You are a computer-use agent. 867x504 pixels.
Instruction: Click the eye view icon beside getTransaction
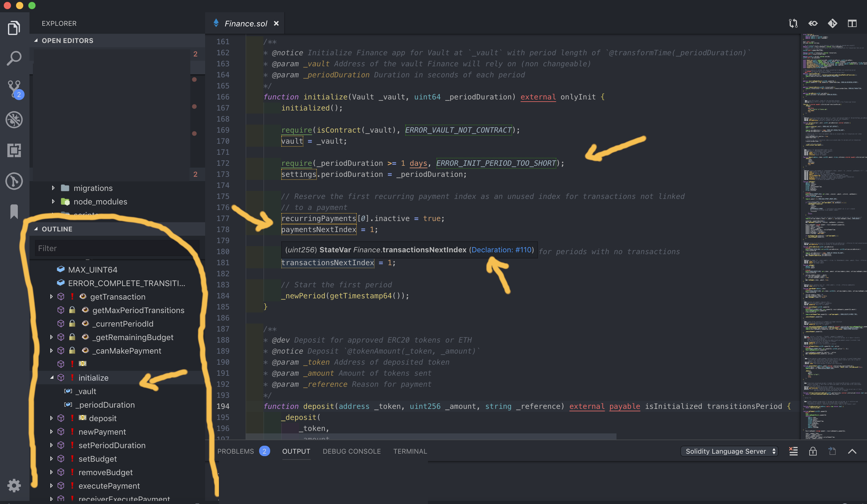click(x=83, y=296)
